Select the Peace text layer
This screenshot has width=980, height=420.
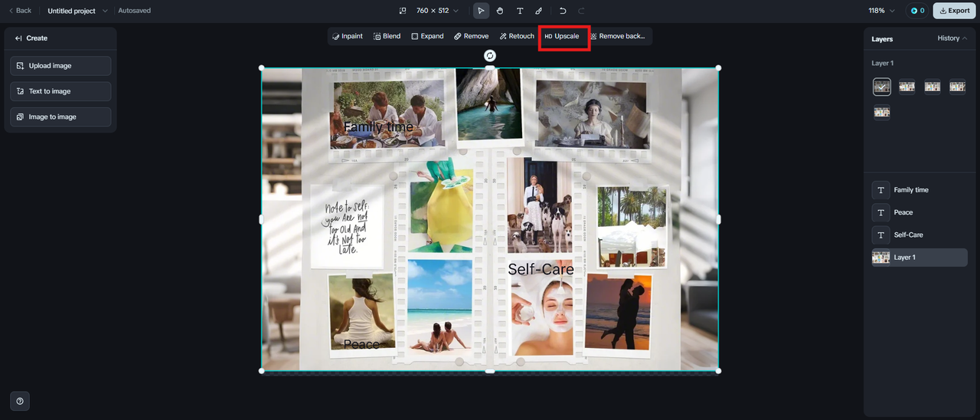920,212
